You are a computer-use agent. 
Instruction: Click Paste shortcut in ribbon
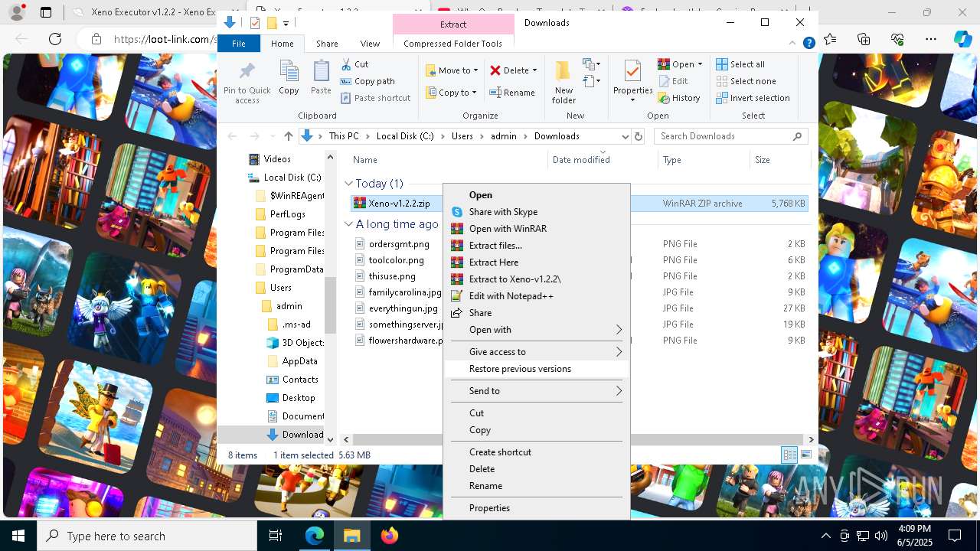click(x=375, y=98)
